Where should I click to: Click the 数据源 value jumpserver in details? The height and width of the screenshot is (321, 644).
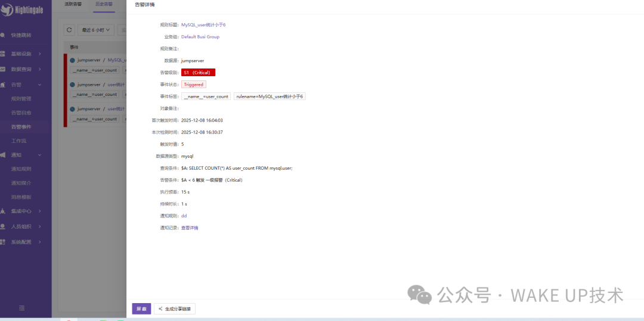click(193, 61)
